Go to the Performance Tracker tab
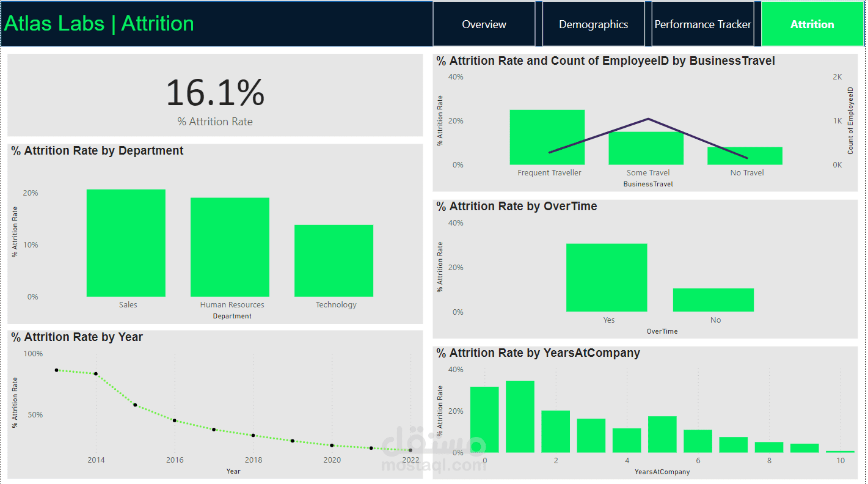This screenshot has width=868, height=484. 702,24
